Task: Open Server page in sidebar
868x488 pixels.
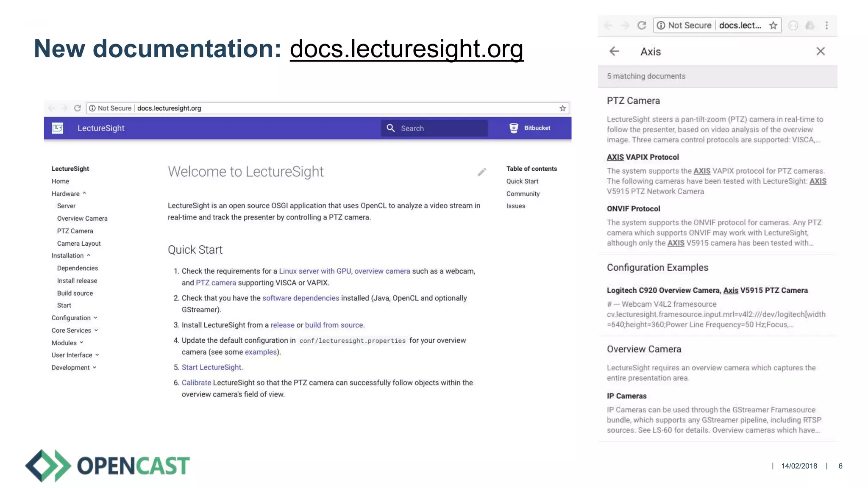Action: (x=66, y=206)
